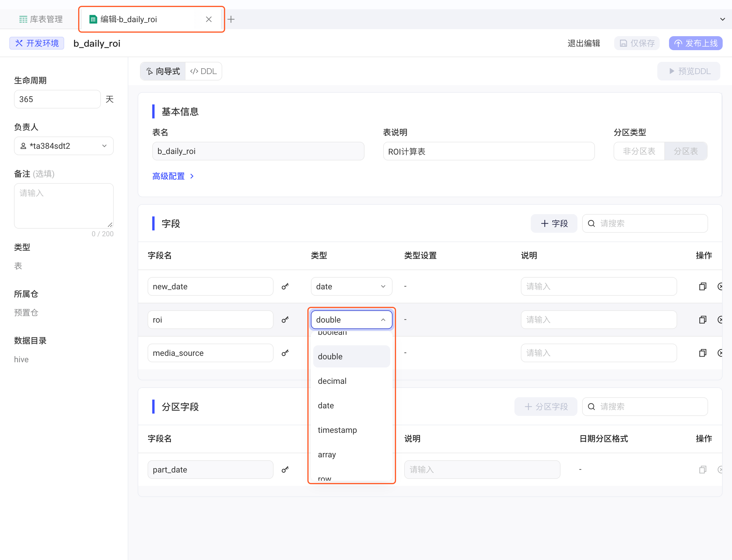Edit the 表说明 description field
732x560 pixels.
(489, 151)
